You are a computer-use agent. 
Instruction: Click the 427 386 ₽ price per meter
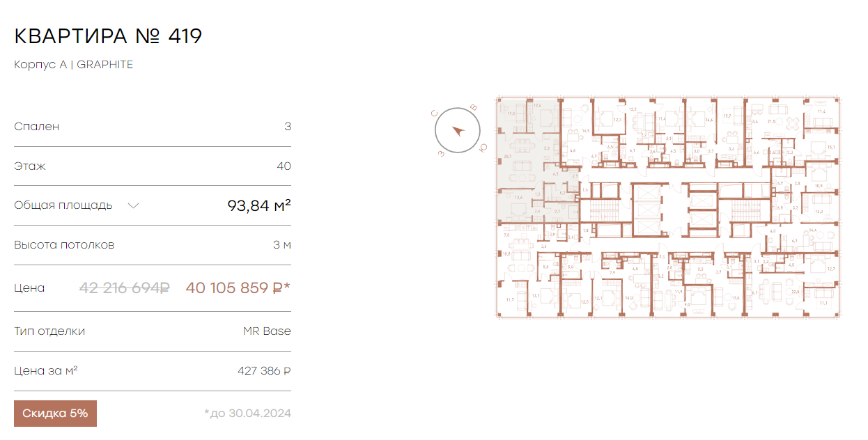264,371
